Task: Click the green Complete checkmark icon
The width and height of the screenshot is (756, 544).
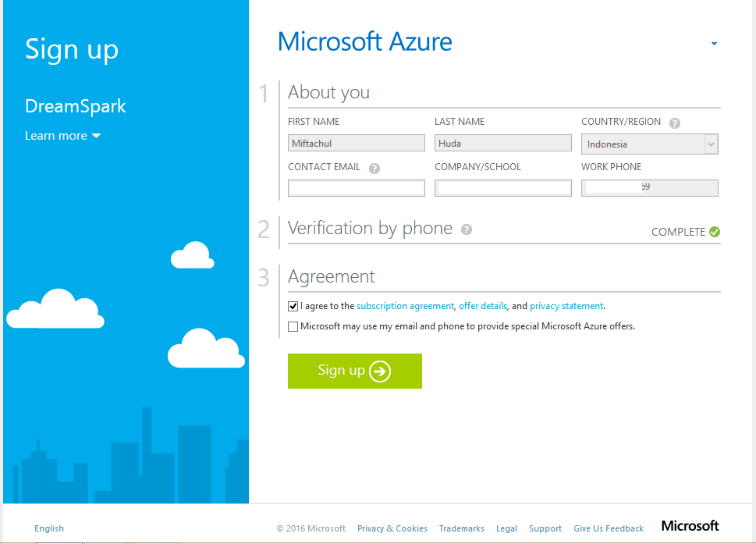Action: (715, 232)
